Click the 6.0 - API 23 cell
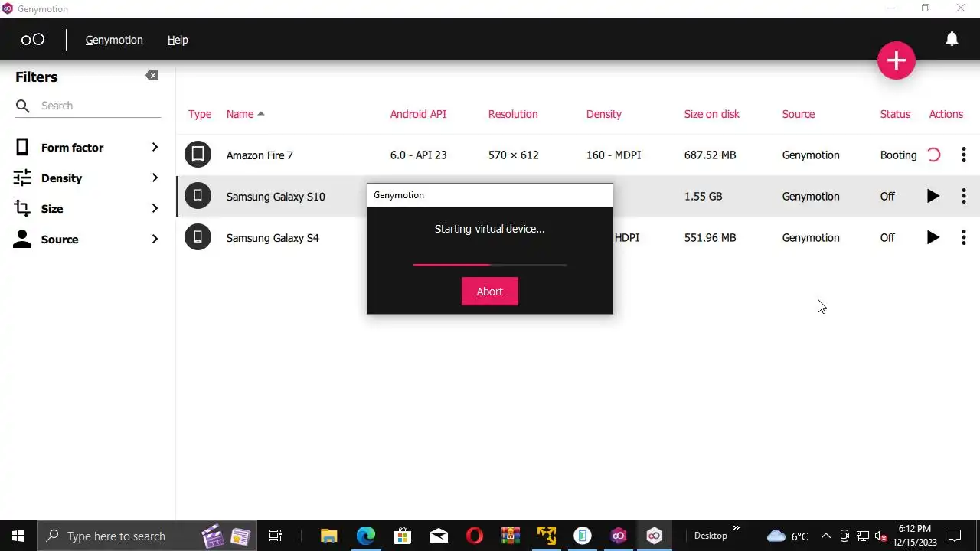 (x=418, y=155)
